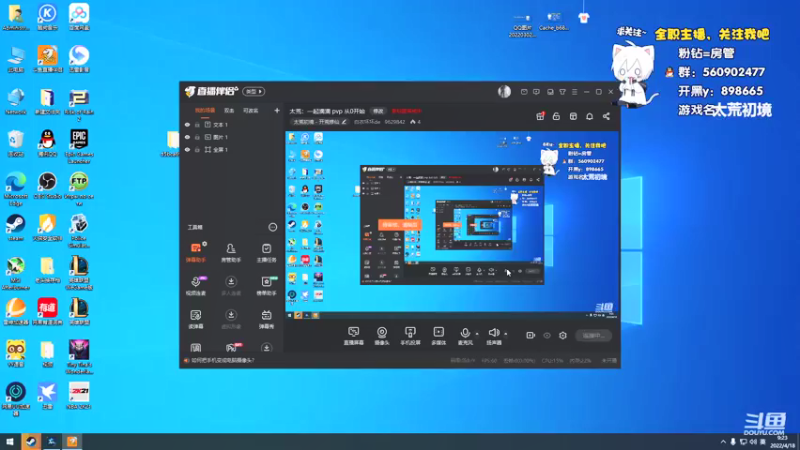Toggle lock on 图片 1 layer
The width and height of the screenshot is (800, 450).
197,137
